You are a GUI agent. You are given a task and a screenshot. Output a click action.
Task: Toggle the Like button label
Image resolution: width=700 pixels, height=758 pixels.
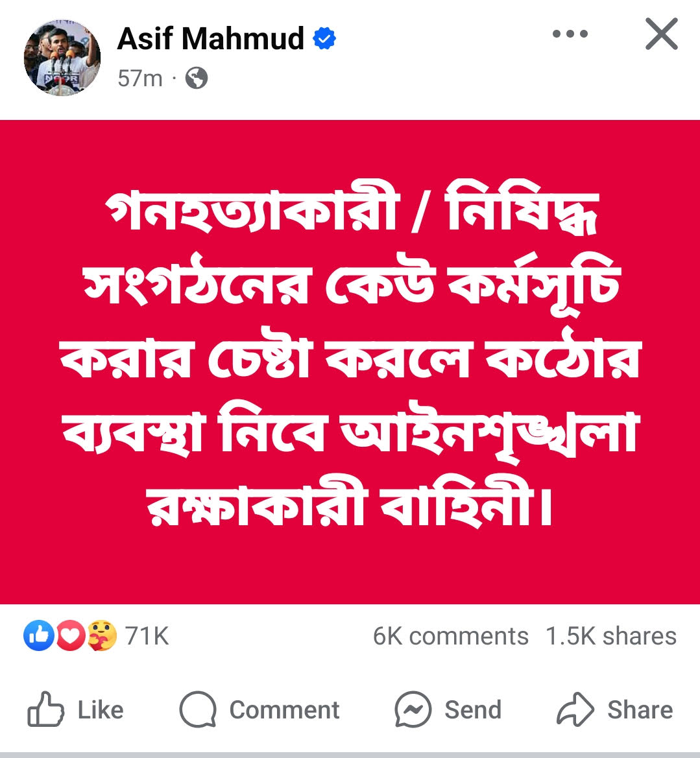(101, 710)
